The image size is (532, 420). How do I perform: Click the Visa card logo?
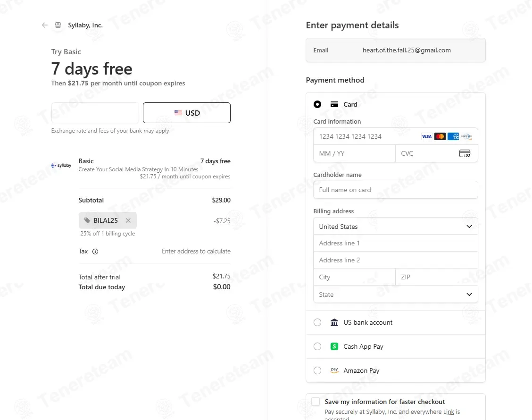point(426,136)
